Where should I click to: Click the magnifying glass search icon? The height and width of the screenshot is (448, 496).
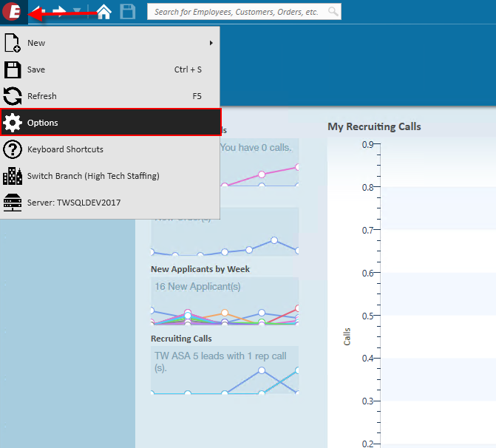coord(333,12)
